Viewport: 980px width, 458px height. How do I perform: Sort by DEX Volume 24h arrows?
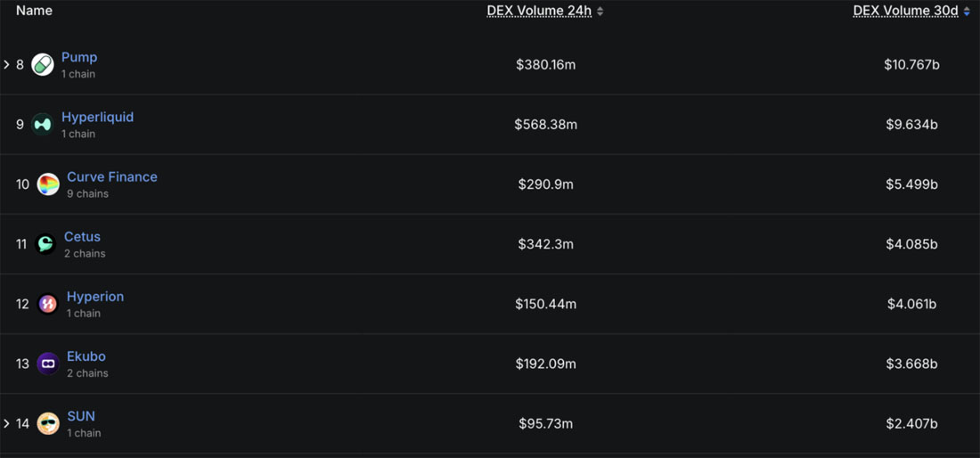[x=600, y=12]
